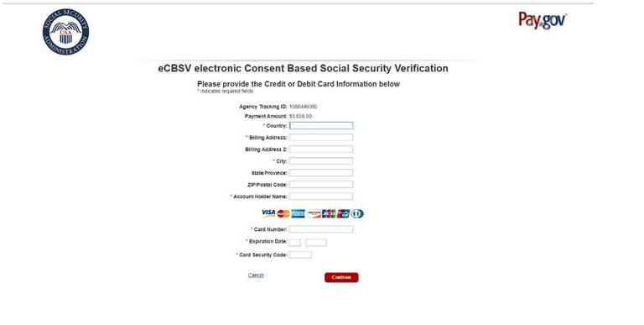Select the Account Holder Name field
The image size is (644, 325).
point(321,197)
